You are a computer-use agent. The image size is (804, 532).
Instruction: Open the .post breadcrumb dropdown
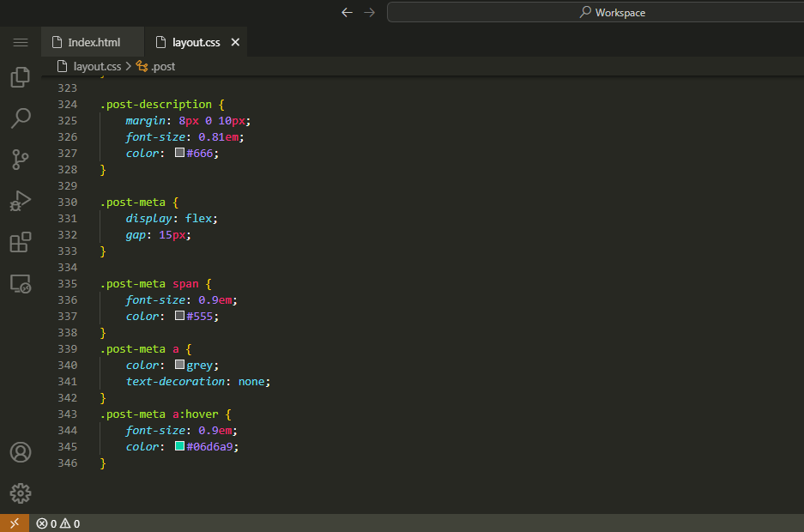163,66
